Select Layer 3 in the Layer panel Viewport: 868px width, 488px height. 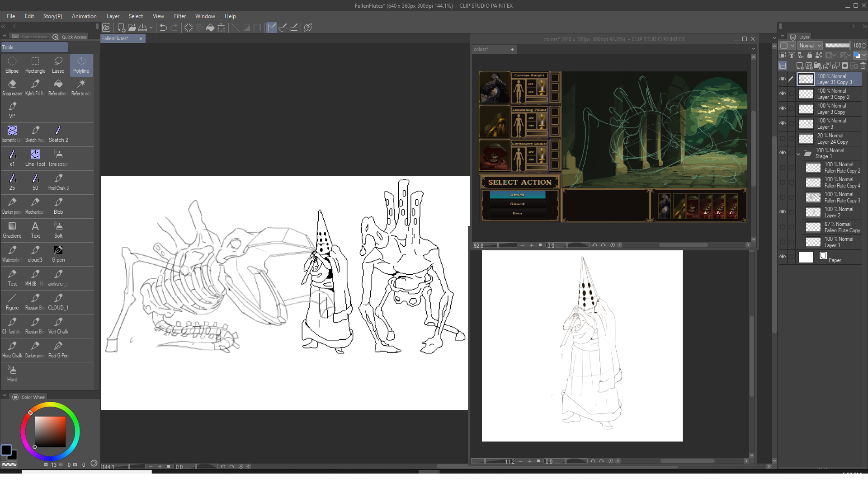point(829,124)
